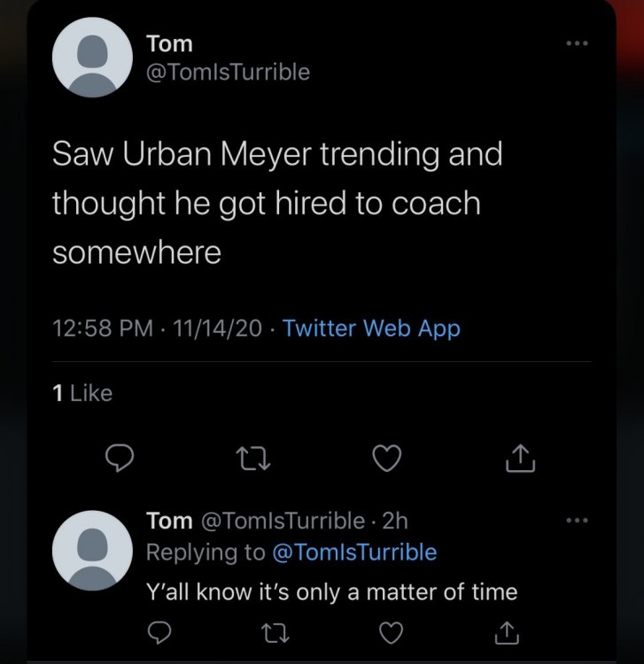Click the 12:58 PM 11/14/20 timestamp
Image resolution: width=644 pixels, height=664 pixels.
(158, 328)
